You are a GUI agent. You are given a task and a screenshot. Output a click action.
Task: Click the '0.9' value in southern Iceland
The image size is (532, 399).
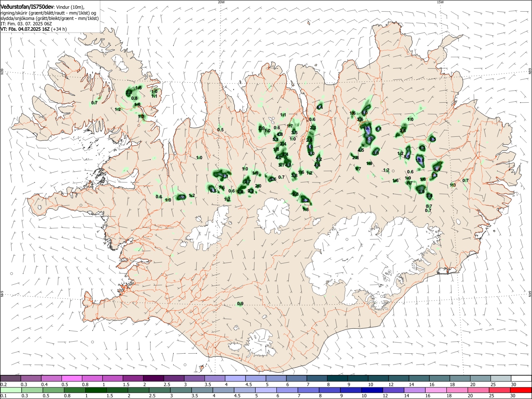tap(240, 304)
